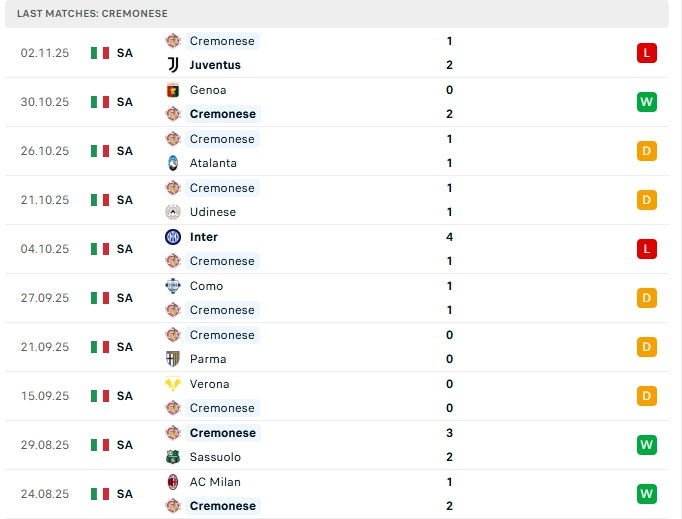
Task: Click the Parma club crest icon
Action: [173, 359]
